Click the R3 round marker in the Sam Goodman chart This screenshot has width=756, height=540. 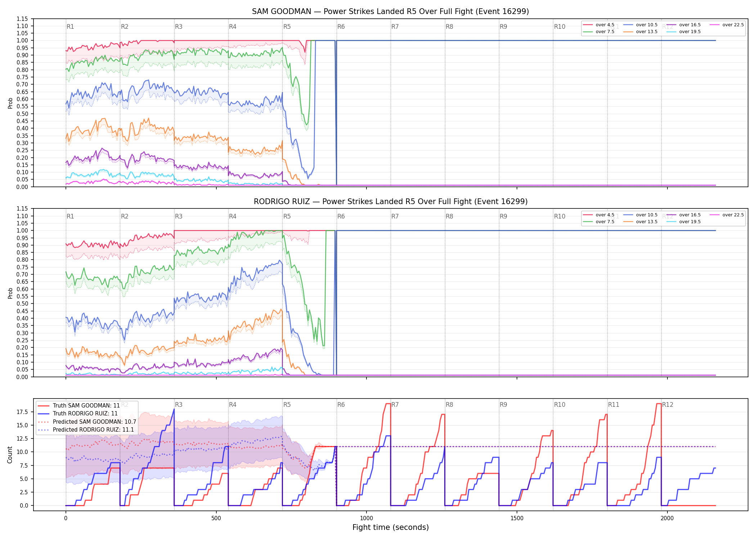point(179,27)
